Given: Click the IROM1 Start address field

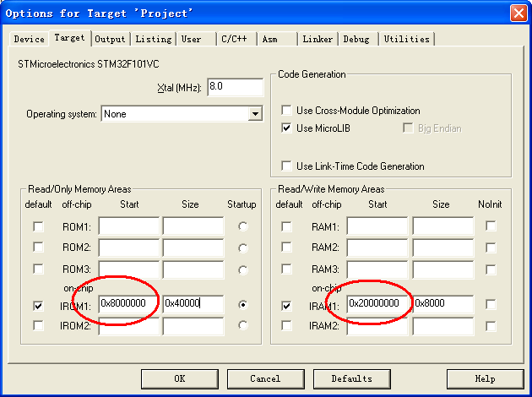Looking at the screenshot, I should pyautogui.click(x=128, y=304).
